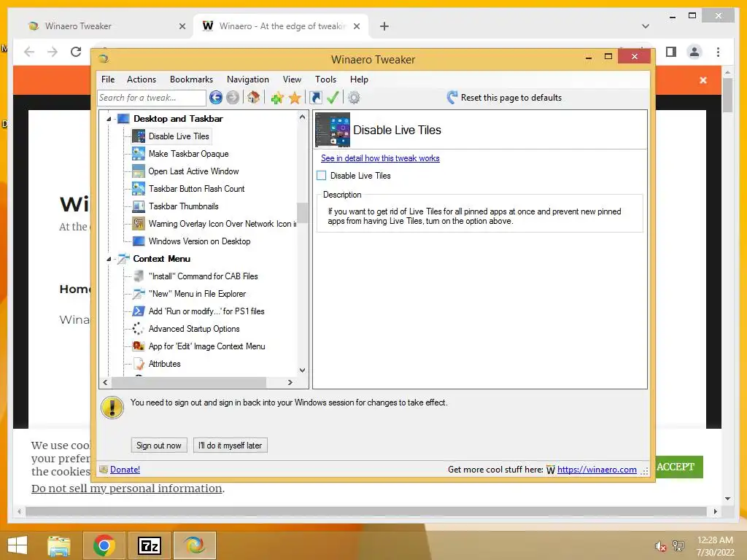This screenshot has height=560, width=747.
Task: Click tree panel scroll down arrow
Action: point(303,370)
